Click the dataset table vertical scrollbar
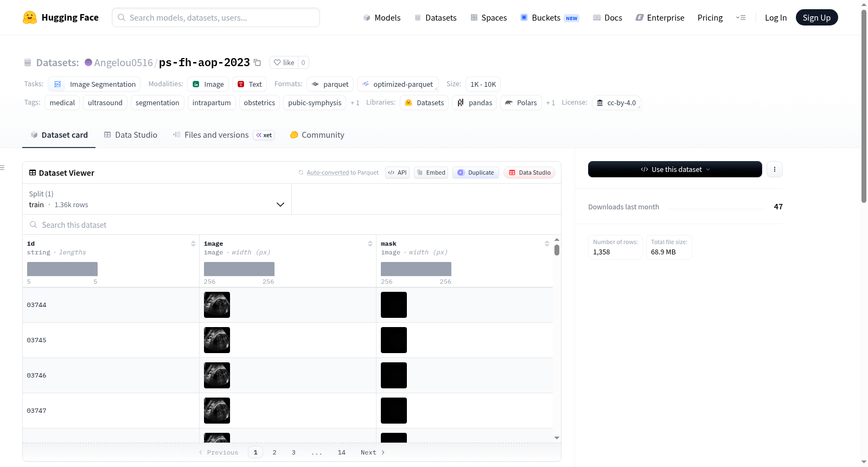Viewport: 868px width, 467px height. click(x=557, y=250)
